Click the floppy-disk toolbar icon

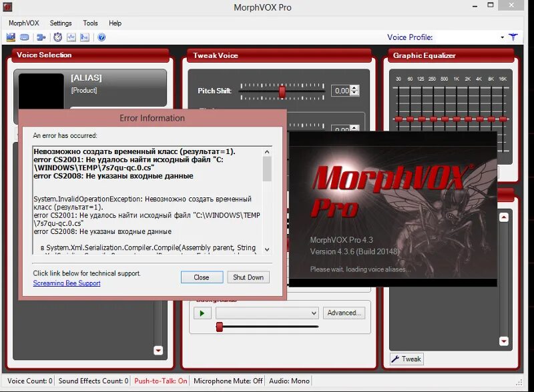[x=11, y=37]
